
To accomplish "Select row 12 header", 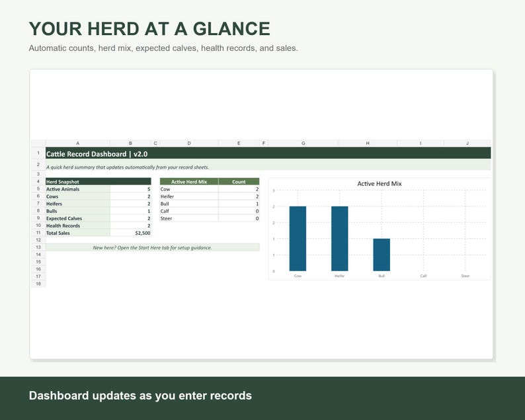I will [x=38, y=240].
